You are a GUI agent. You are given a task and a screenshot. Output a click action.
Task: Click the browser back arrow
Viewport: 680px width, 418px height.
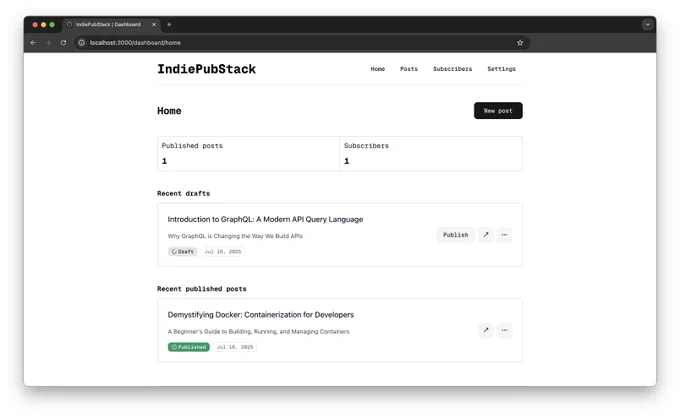(33, 42)
